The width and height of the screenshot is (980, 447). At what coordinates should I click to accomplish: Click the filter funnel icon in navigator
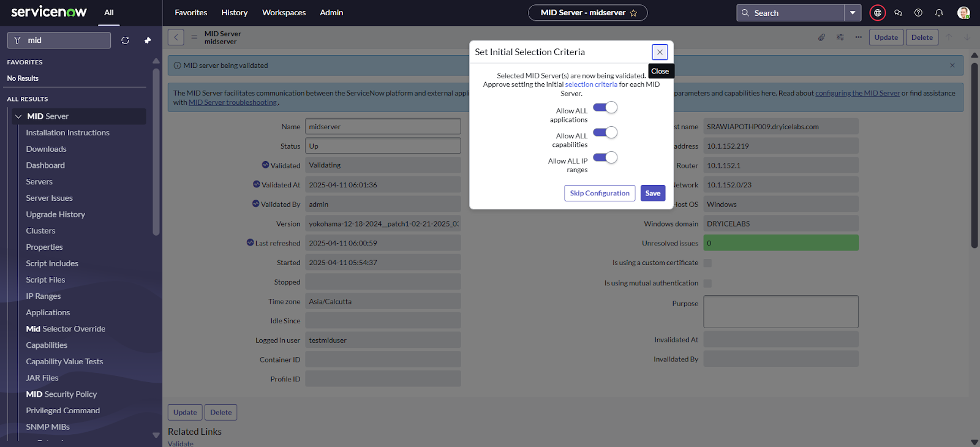pos(17,40)
